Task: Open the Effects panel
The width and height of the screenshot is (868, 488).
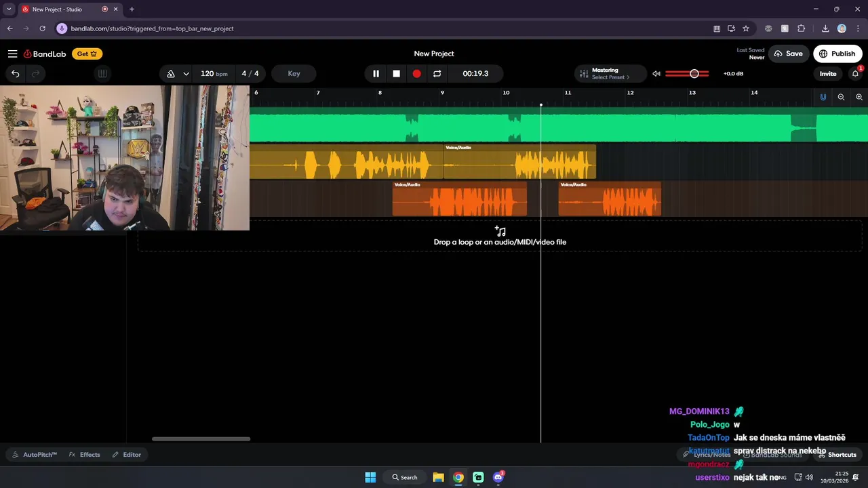Action: click(85, 455)
